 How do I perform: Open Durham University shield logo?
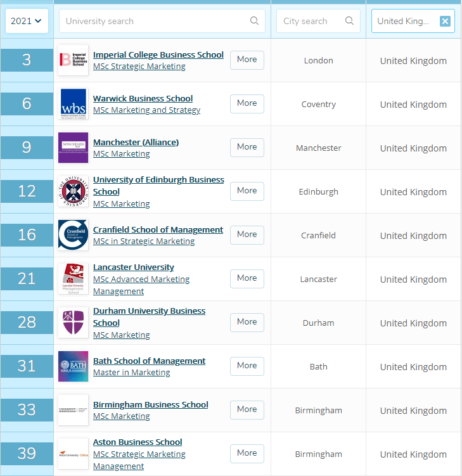click(73, 323)
